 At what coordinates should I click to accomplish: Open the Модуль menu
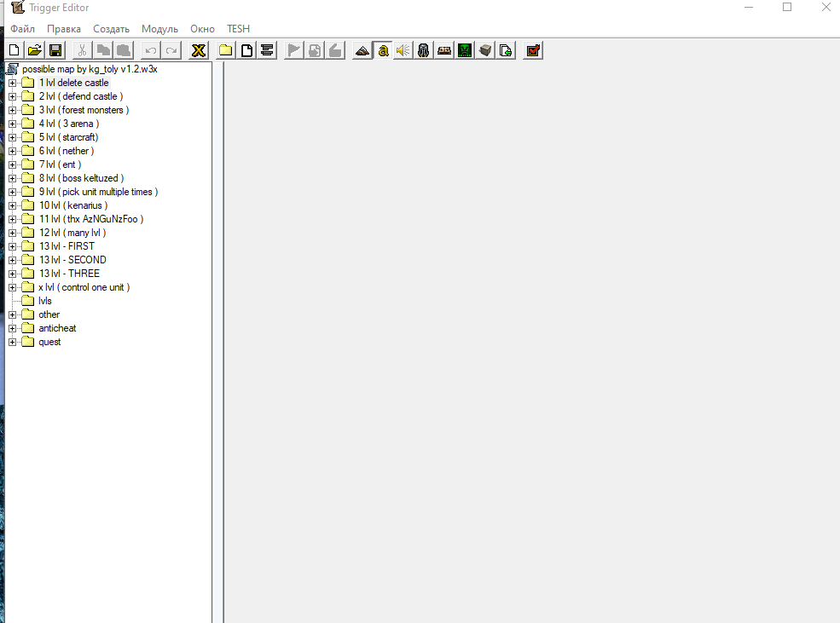click(x=159, y=29)
